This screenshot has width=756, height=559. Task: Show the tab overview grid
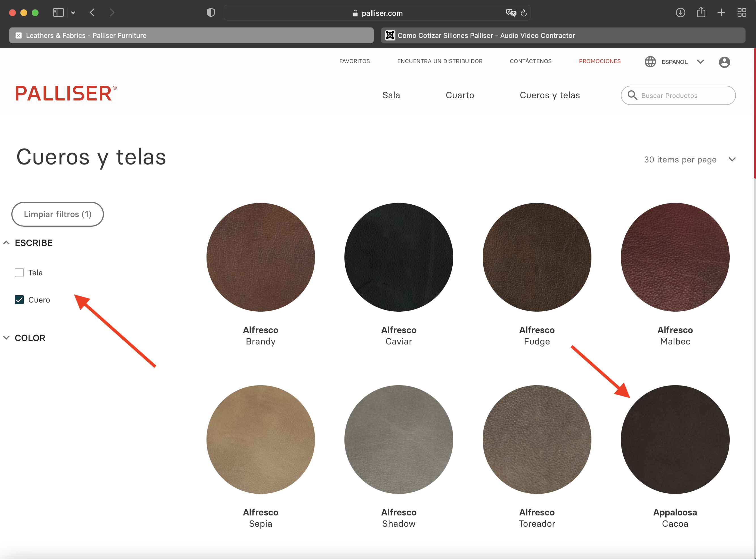pyautogui.click(x=742, y=13)
